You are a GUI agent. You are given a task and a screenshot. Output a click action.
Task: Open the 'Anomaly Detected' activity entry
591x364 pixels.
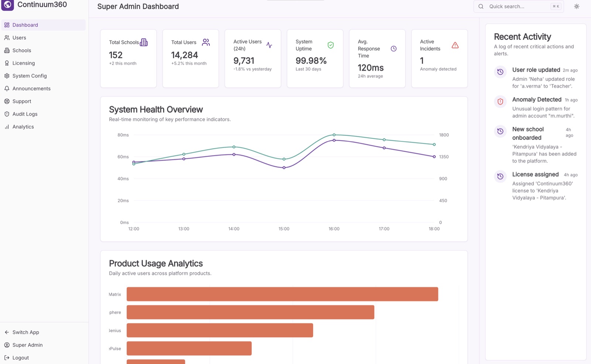point(536,107)
